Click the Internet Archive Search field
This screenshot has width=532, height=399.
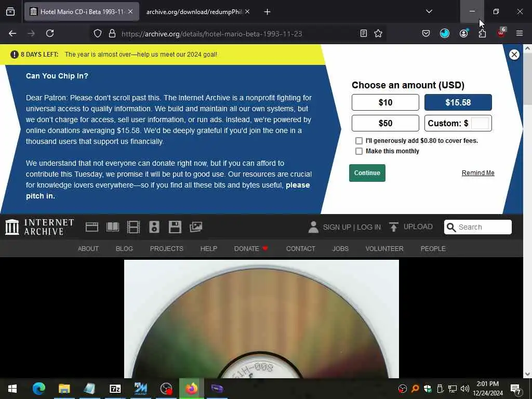point(478,227)
